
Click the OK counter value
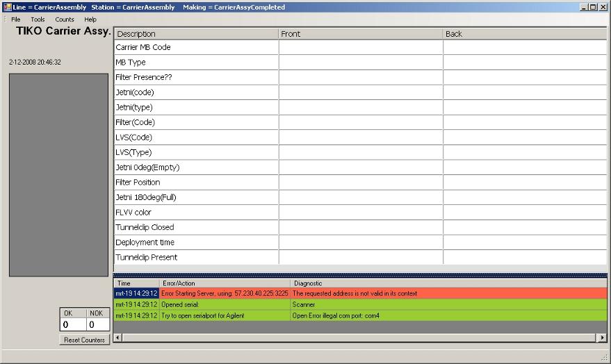(x=73, y=324)
